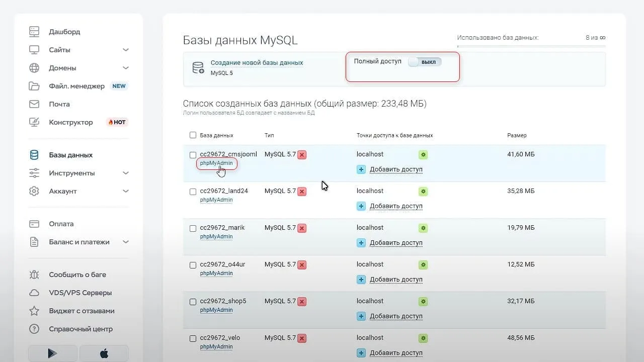This screenshot has height=362, width=644.
Task: Open phpMyAdmin for cc29672_land24
Action: coord(216,200)
